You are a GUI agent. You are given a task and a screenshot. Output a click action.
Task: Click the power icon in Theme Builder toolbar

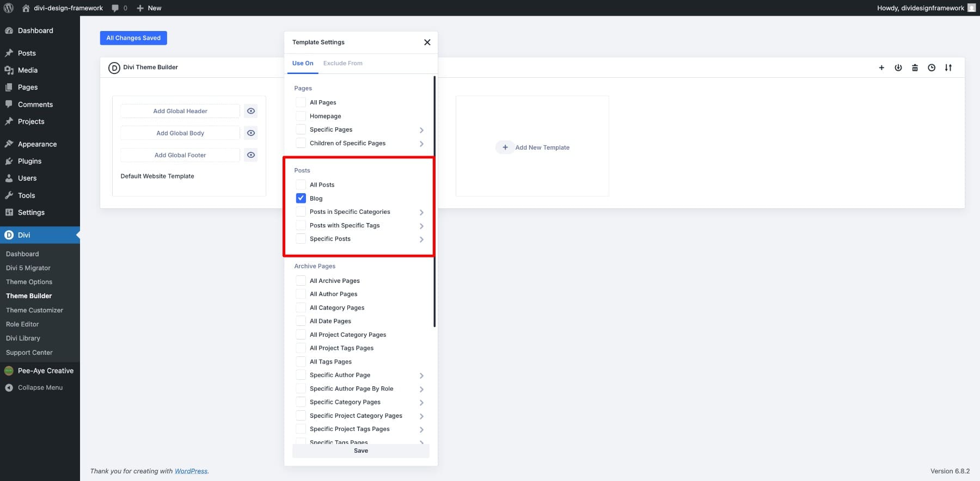click(898, 67)
